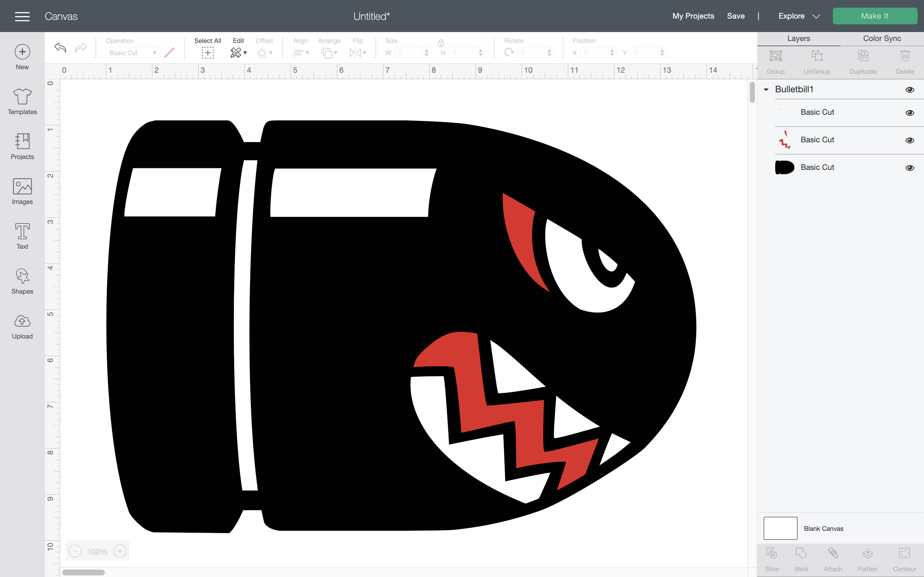Click the Save link
The width and height of the screenshot is (924, 577).
[735, 16]
